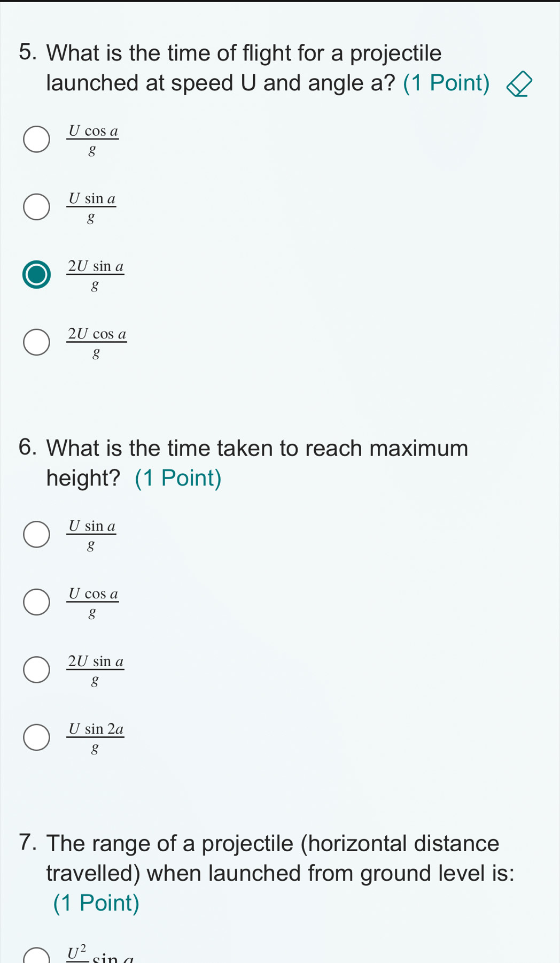
Task: Click the 2U cos a formula label
Action: click(x=97, y=342)
